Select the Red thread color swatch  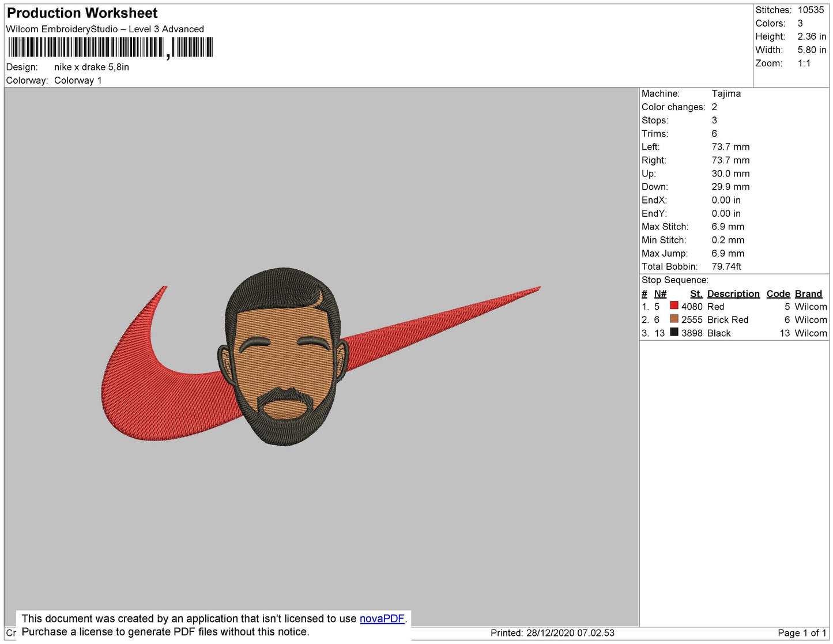click(674, 306)
